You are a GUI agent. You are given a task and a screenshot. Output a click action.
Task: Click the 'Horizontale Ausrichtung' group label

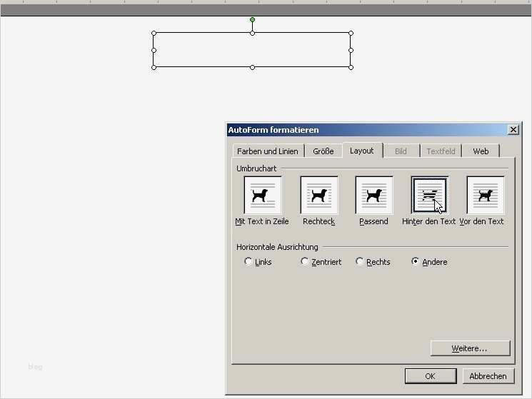tap(277, 247)
